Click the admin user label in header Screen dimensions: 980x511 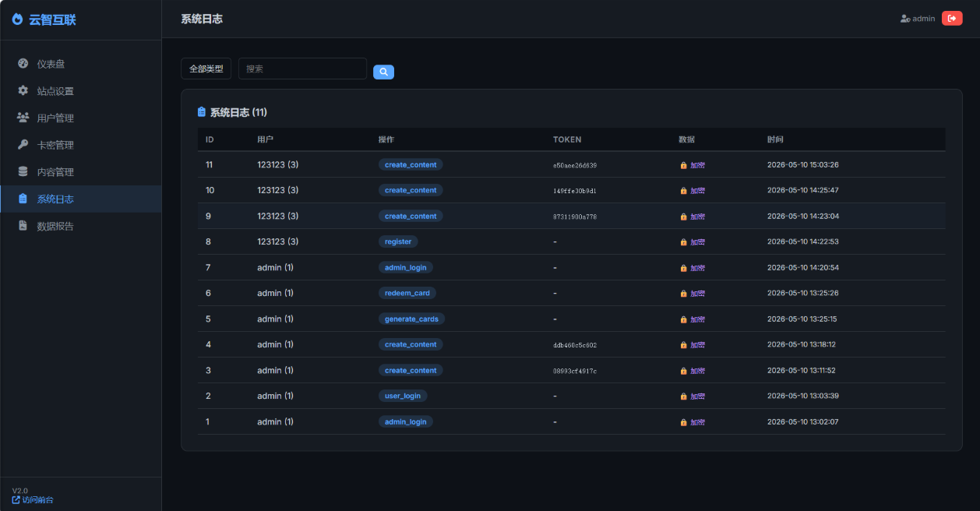click(918, 19)
